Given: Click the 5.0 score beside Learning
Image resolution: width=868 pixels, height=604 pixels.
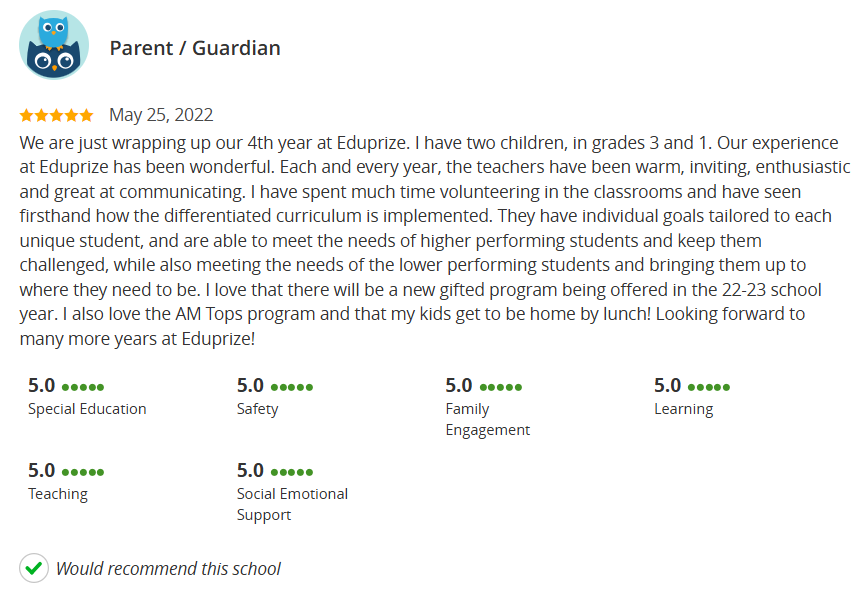Looking at the screenshot, I should [668, 385].
